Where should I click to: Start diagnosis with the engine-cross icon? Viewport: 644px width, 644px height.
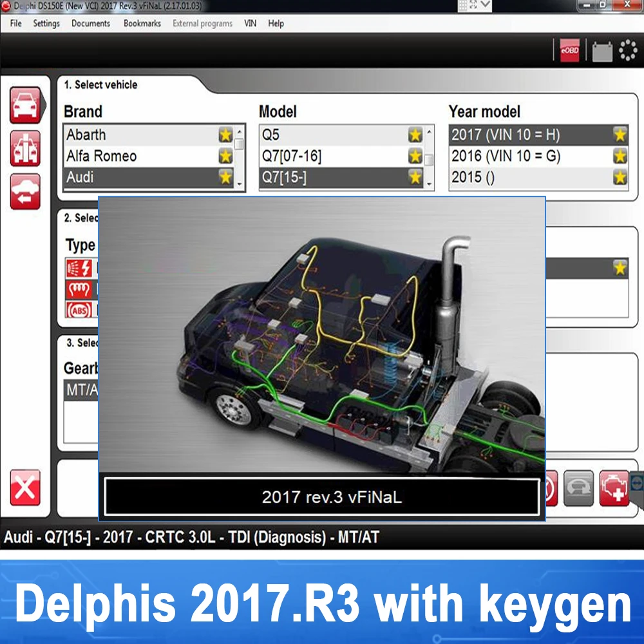[614, 488]
